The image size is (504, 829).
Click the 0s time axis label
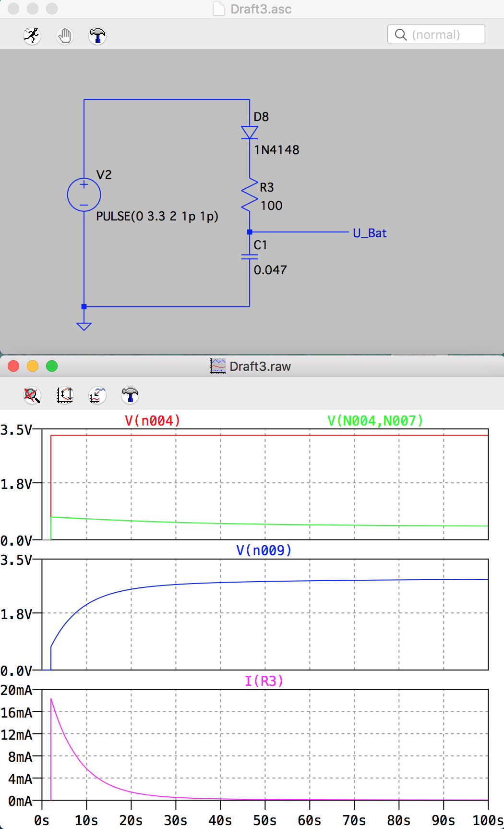42,820
